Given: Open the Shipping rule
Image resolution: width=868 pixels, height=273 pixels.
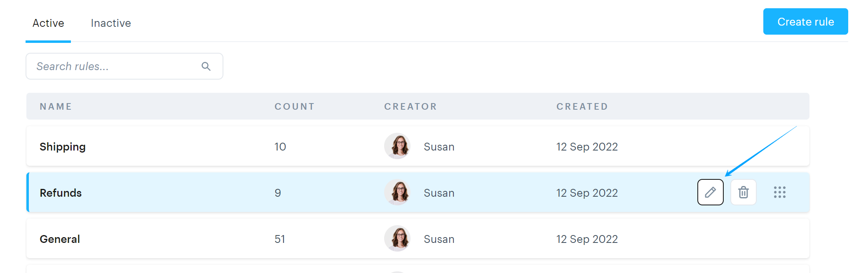Looking at the screenshot, I should pyautogui.click(x=63, y=147).
